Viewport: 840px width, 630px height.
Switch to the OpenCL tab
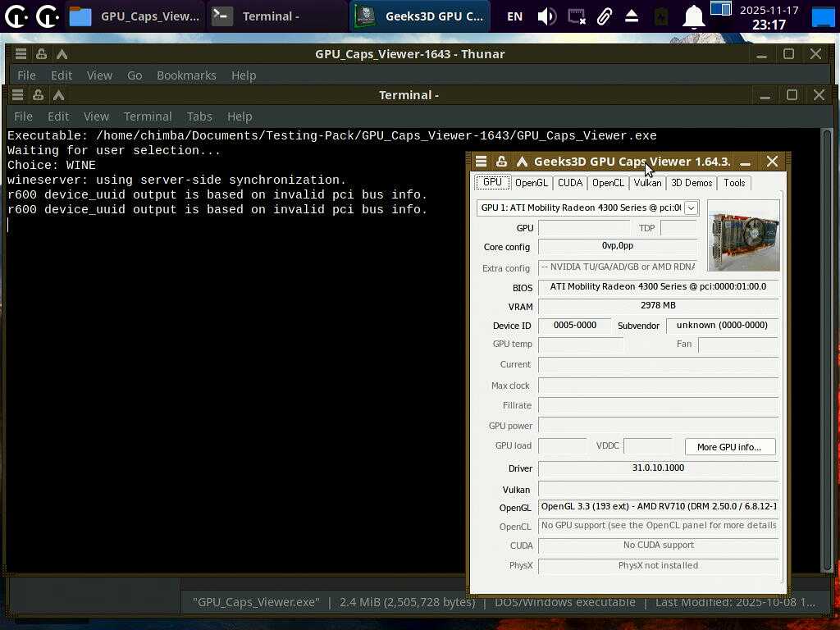coord(608,183)
